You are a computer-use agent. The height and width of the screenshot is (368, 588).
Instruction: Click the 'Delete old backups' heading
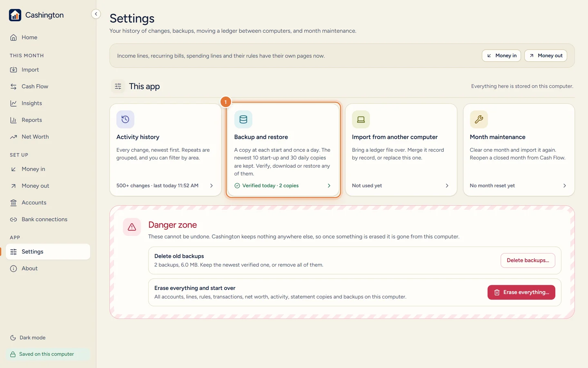[x=179, y=256]
